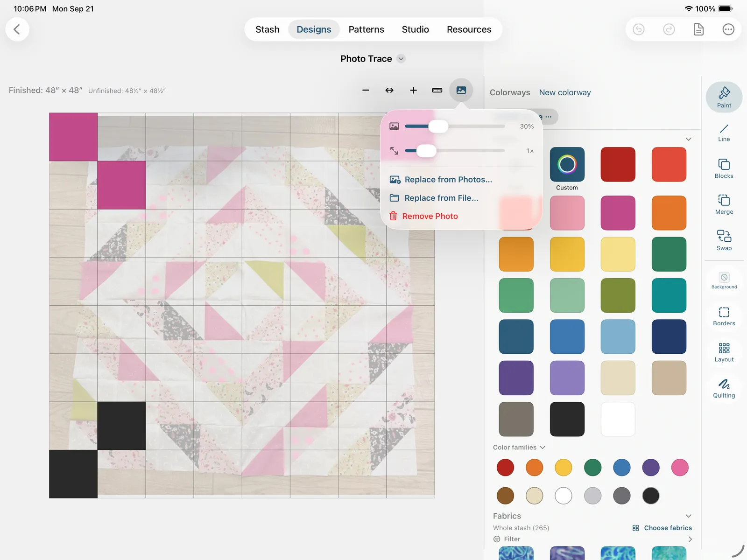Click Remove Photo
The image size is (747, 560).
423,216
